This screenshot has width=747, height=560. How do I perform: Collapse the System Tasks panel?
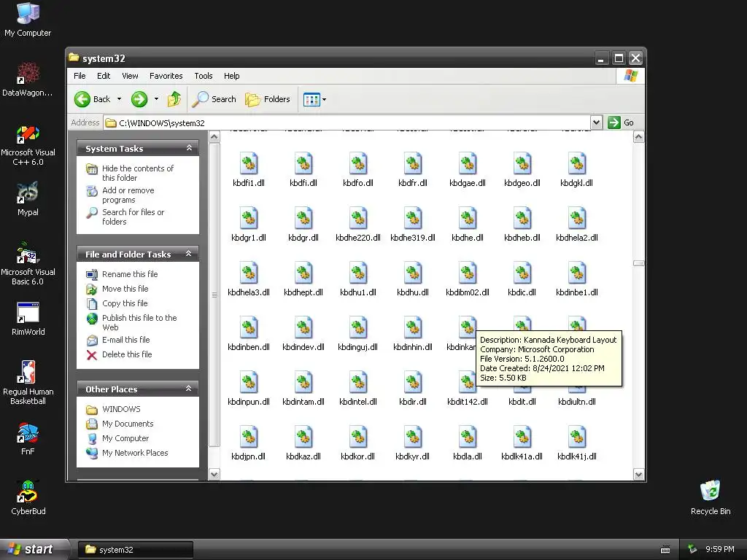pos(189,148)
